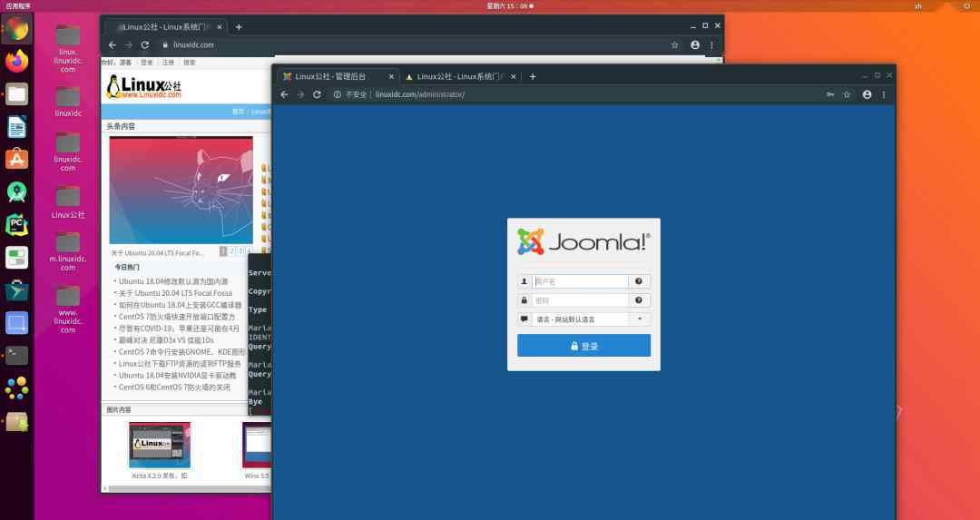Viewport: 980px width, 520px height.
Task: Open the www.linuxidc.com desktop folder
Action: tap(68, 309)
